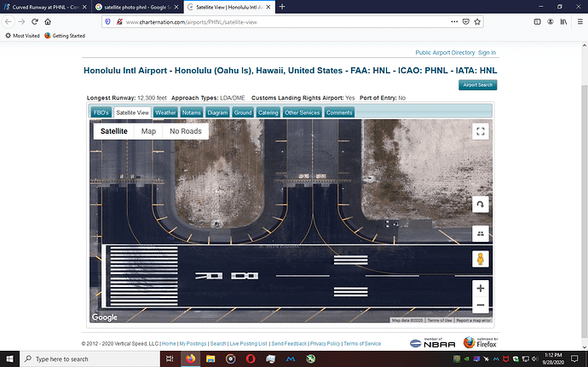588x367 pixels.
Task: Open the Weather tab
Action: (x=165, y=112)
